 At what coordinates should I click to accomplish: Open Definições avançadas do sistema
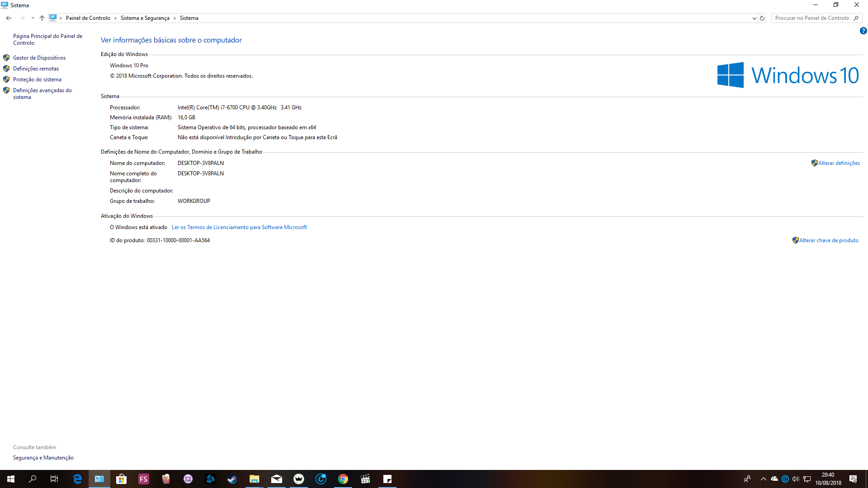tap(42, 94)
